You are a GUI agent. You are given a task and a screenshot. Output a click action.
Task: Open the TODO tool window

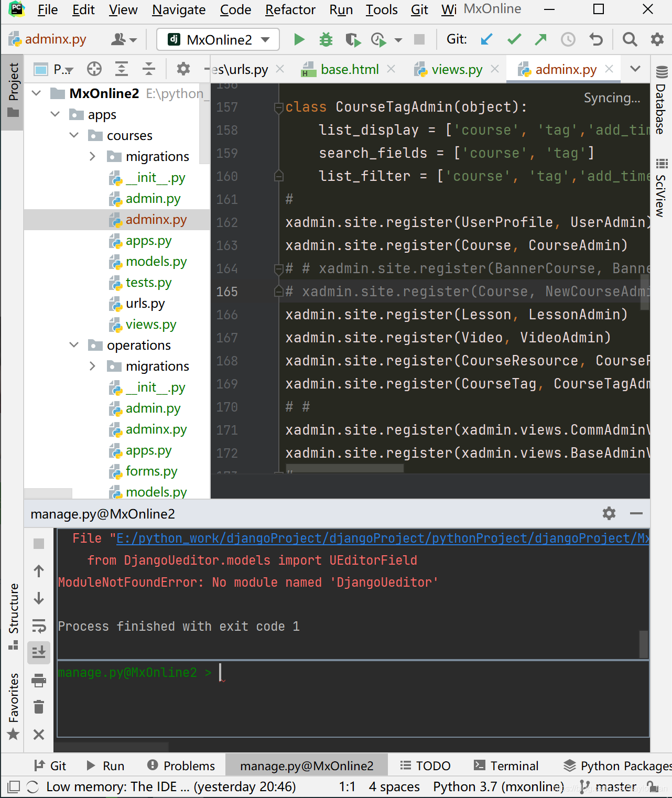425,766
